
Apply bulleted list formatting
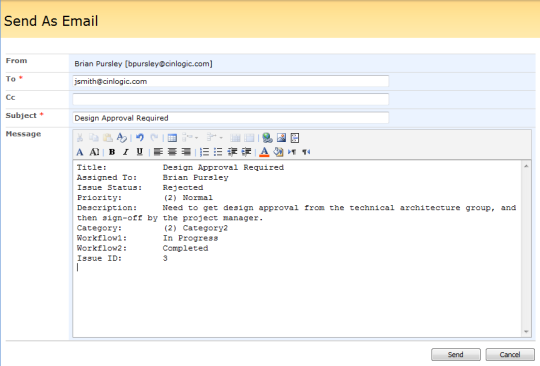coord(218,152)
